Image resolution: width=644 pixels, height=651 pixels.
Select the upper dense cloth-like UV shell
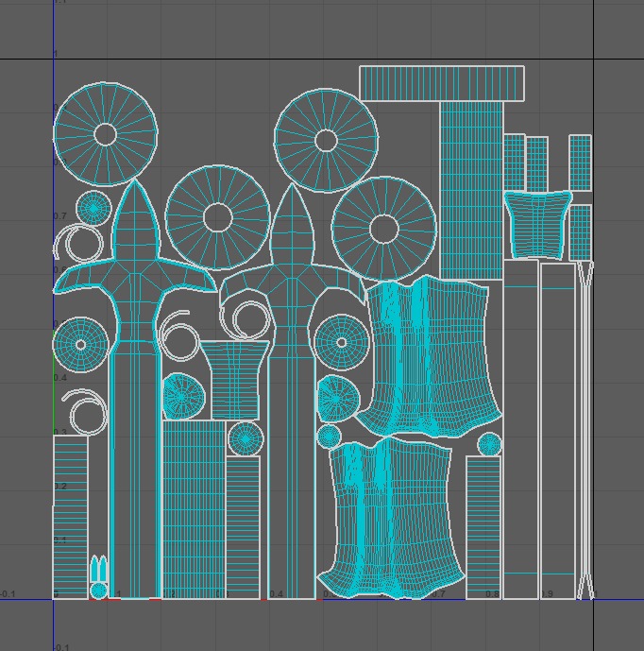430,356
